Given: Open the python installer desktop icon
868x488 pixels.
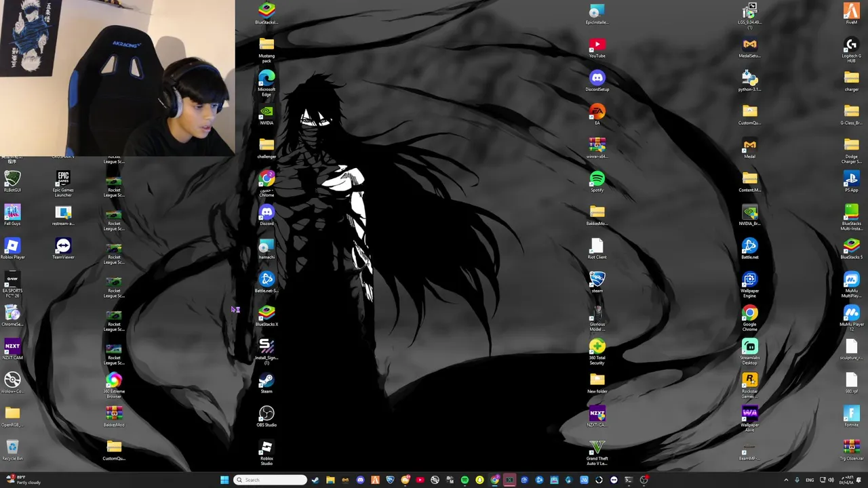Looking at the screenshot, I should click(x=749, y=81).
